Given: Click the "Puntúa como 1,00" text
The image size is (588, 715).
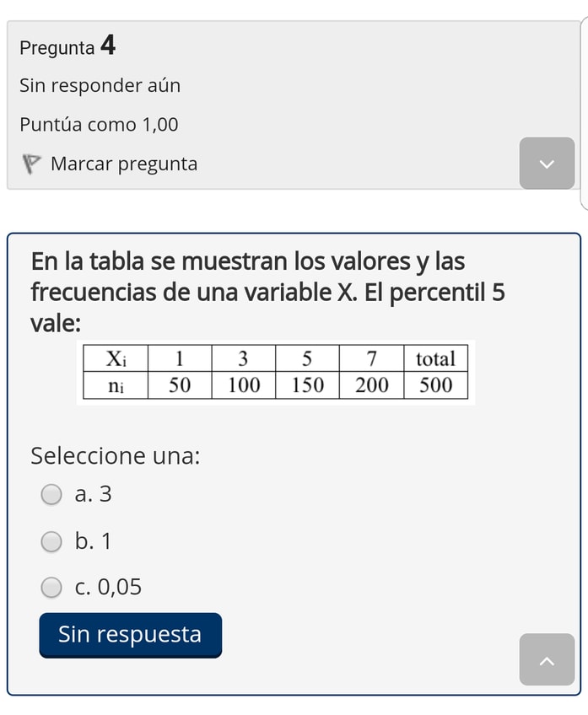Looking at the screenshot, I should click(99, 125).
